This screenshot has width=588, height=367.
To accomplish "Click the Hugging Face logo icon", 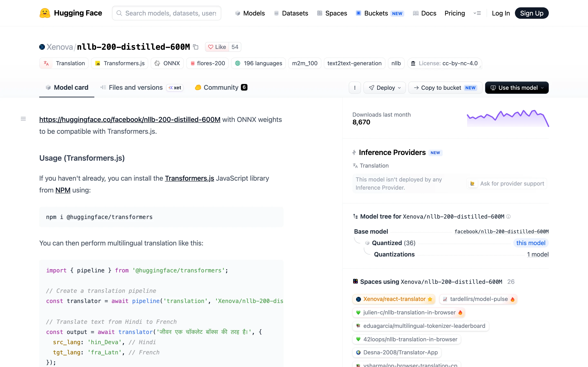I will point(45,13).
